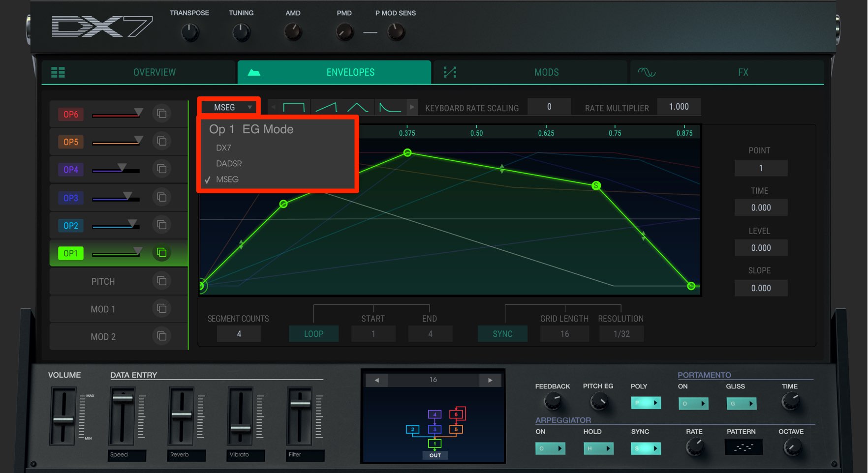Click the AMD knob

pyautogui.click(x=293, y=33)
